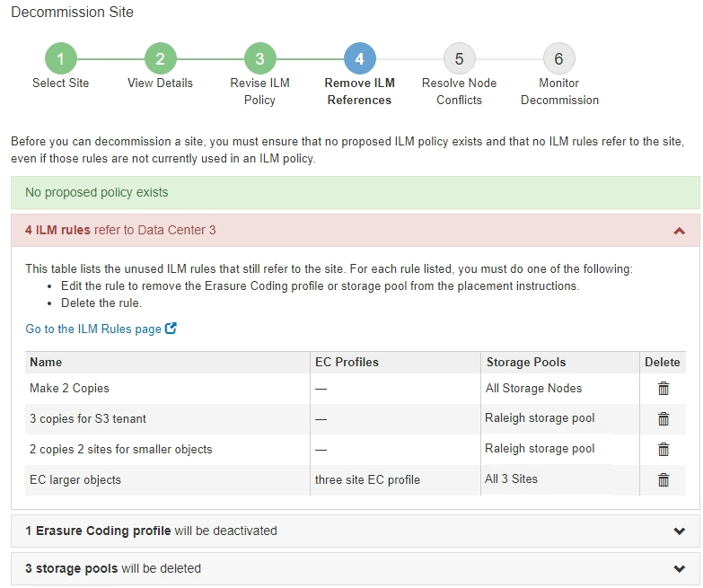703x588 pixels.
Task: Click the Name column header
Action: click(x=46, y=362)
